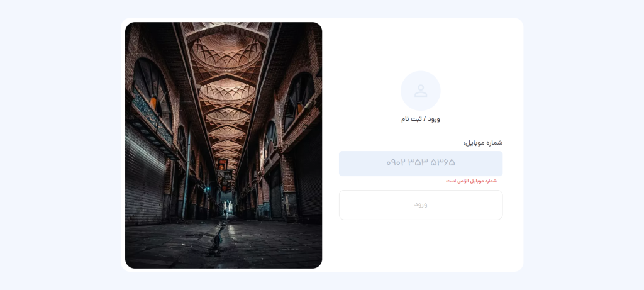
Task: Click the vertical drain pipe in photo
Action: tap(186, 175)
